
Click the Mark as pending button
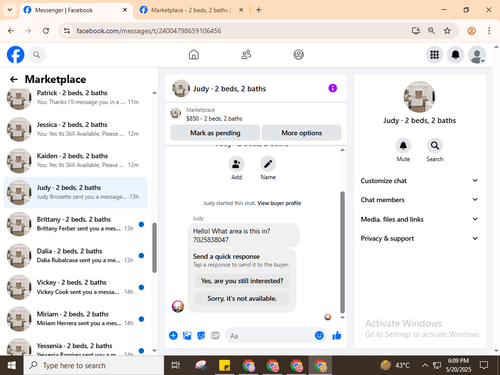215,133
